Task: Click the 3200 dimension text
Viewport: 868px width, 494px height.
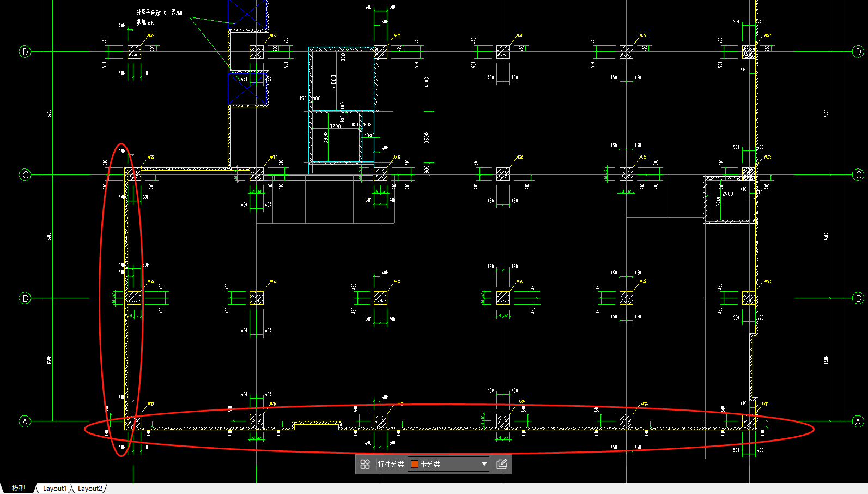Action: tap(335, 126)
